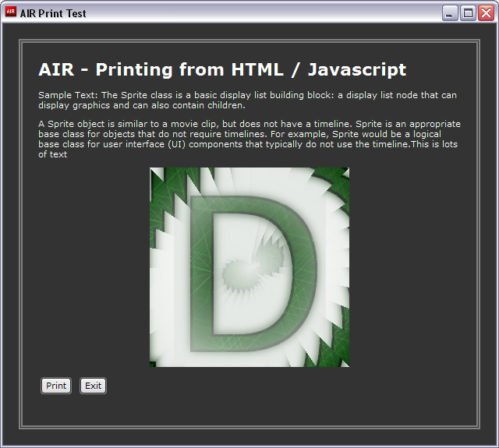Minimize the AIR Print Test window
The width and height of the screenshot is (499, 448).
[x=450, y=13]
